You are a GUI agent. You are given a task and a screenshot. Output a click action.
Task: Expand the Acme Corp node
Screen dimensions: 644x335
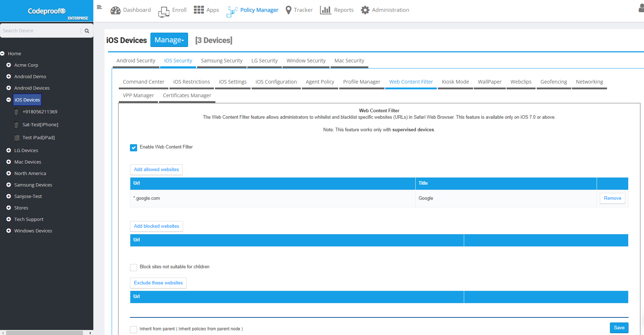click(x=9, y=65)
